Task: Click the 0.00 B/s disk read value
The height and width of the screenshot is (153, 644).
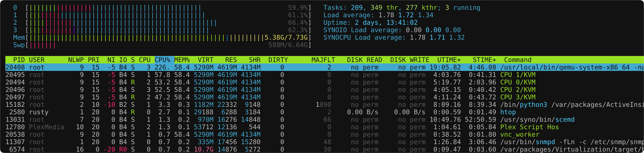Action: (363, 112)
